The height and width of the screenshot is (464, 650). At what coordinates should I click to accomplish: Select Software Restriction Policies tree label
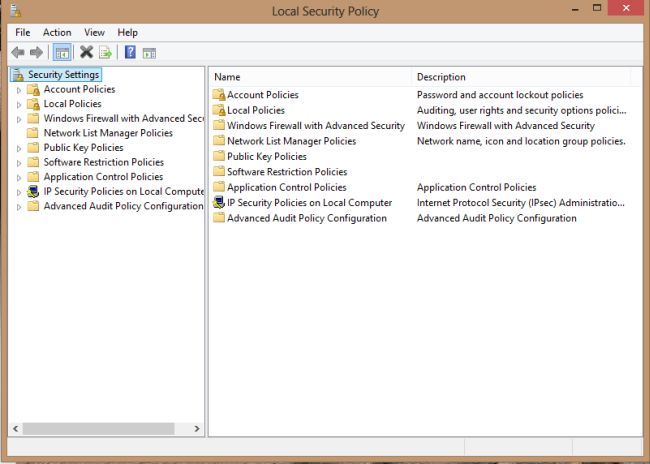[x=104, y=162]
